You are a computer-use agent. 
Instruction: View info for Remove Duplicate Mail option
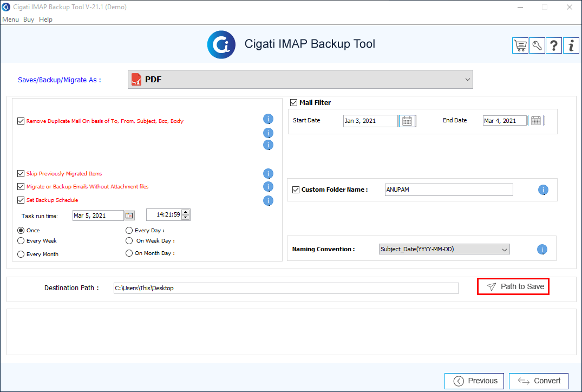[268, 119]
